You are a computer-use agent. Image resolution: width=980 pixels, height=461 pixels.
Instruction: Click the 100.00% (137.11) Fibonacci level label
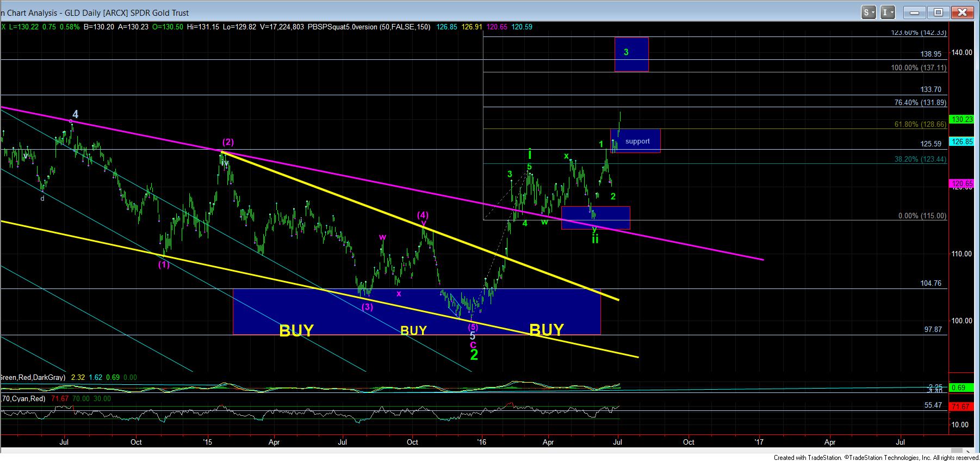click(x=919, y=68)
